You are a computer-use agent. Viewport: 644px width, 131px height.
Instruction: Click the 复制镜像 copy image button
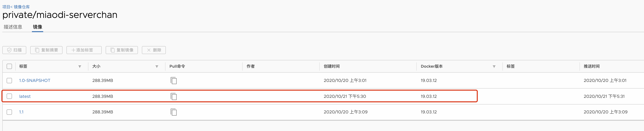click(122, 50)
